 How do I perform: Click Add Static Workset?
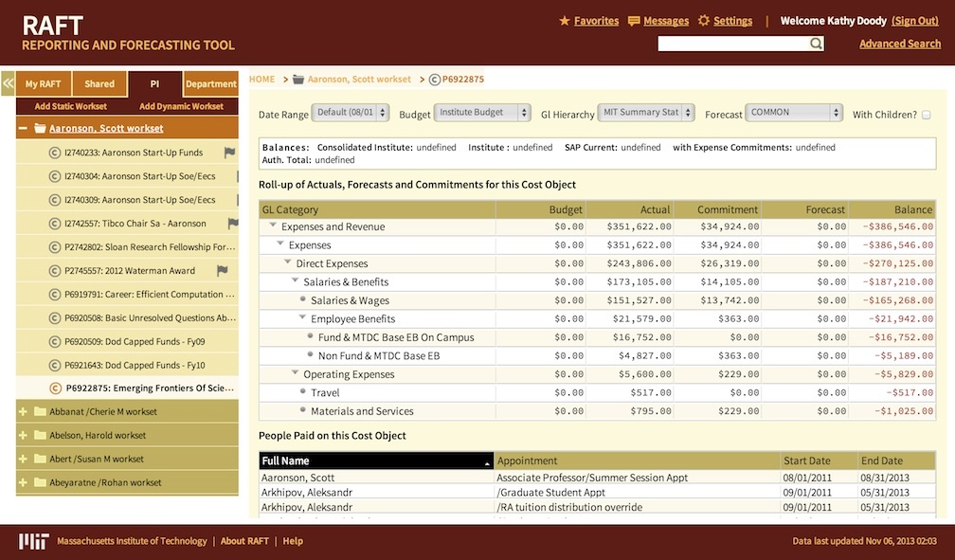(71, 106)
